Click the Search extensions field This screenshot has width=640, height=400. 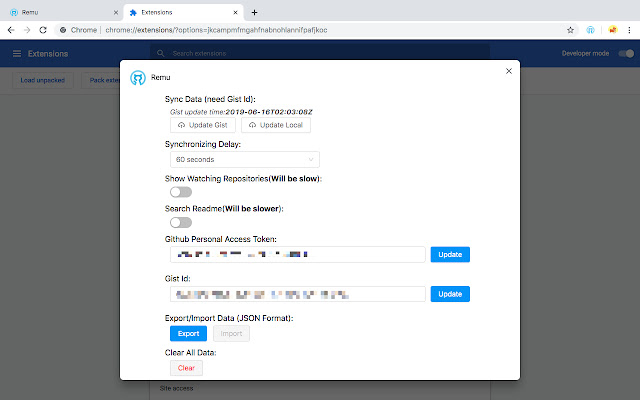[320, 53]
